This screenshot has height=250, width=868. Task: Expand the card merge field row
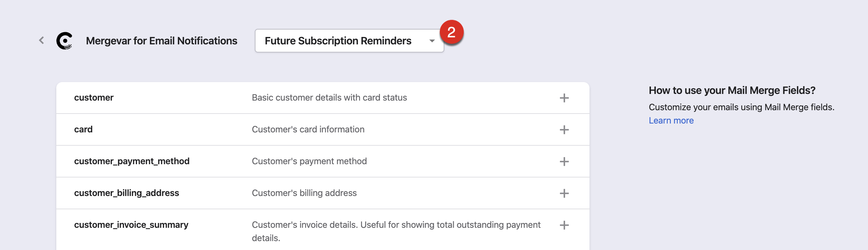[83, 129]
